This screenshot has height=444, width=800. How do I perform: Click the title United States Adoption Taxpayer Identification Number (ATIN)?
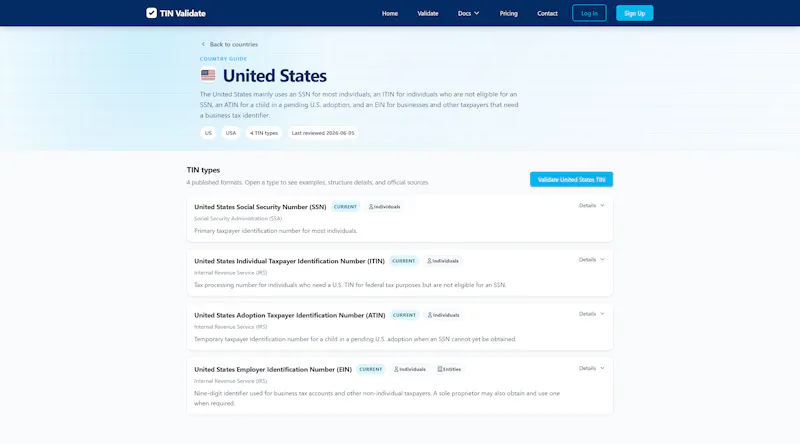tap(290, 315)
